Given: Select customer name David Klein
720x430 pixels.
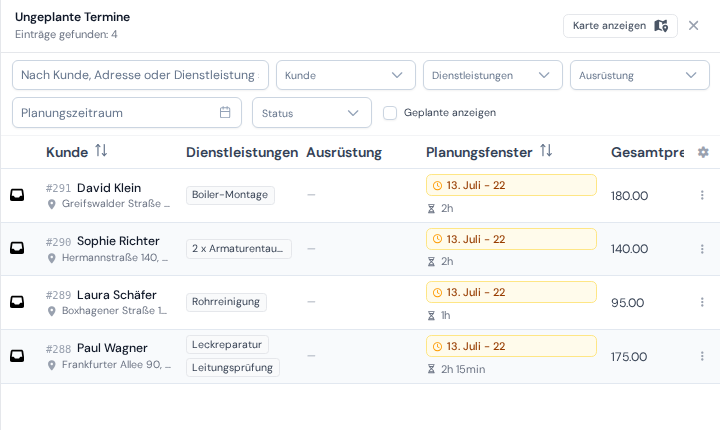Looking at the screenshot, I should [x=109, y=187].
